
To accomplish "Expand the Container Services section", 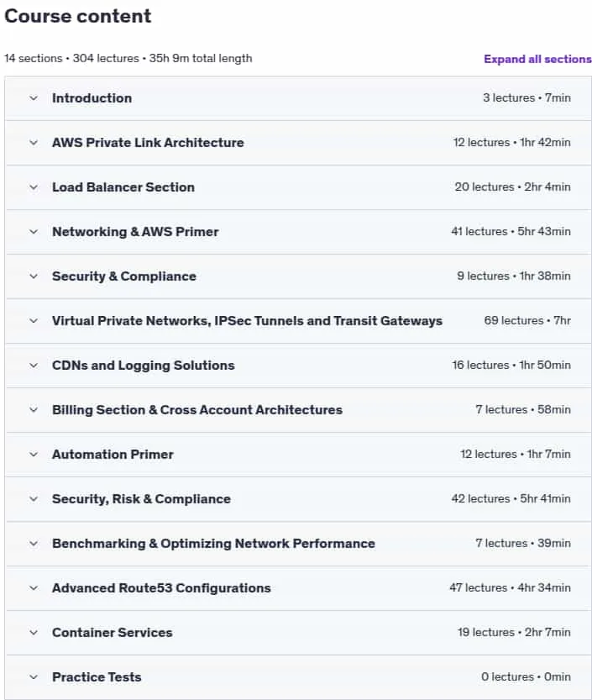I will (x=298, y=633).
